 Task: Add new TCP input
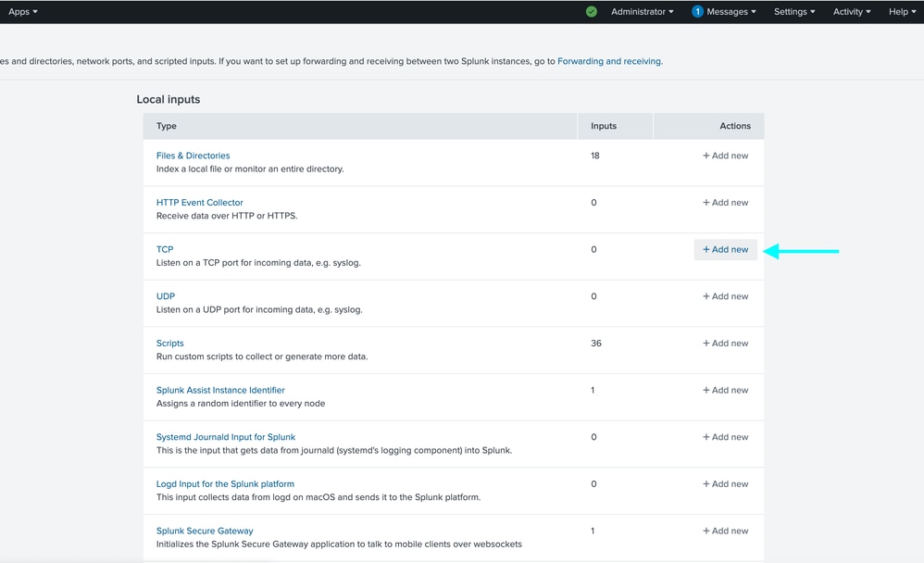click(726, 249)
